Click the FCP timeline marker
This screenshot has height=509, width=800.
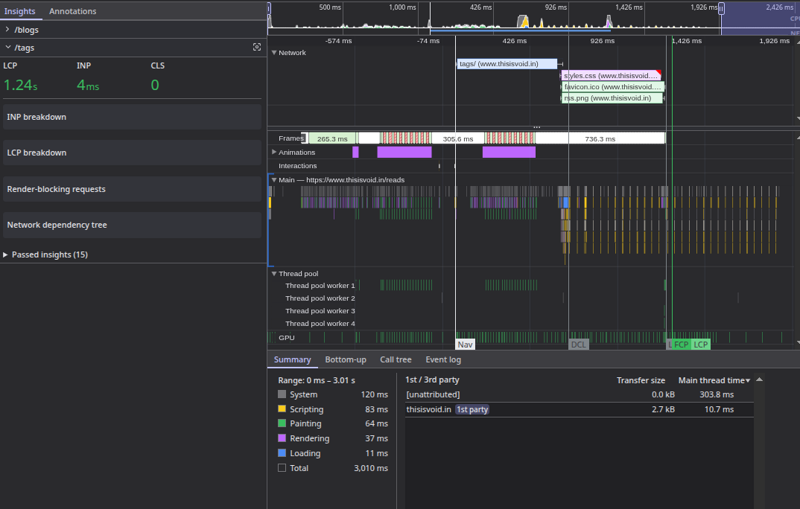click(681, 345)
